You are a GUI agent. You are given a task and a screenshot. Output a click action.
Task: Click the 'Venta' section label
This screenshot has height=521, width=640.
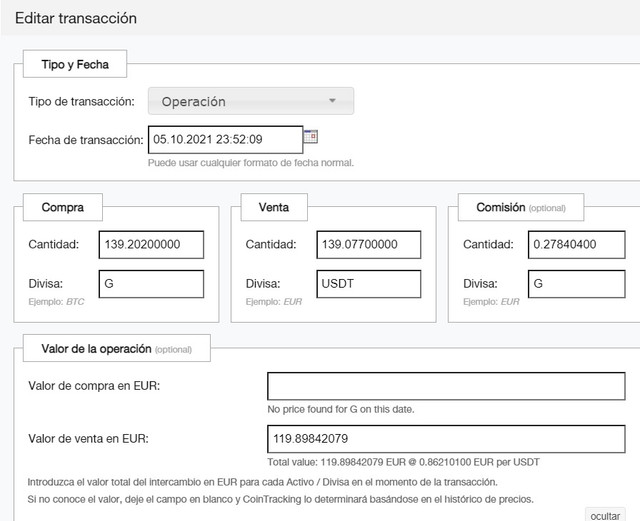coord(273,207)
